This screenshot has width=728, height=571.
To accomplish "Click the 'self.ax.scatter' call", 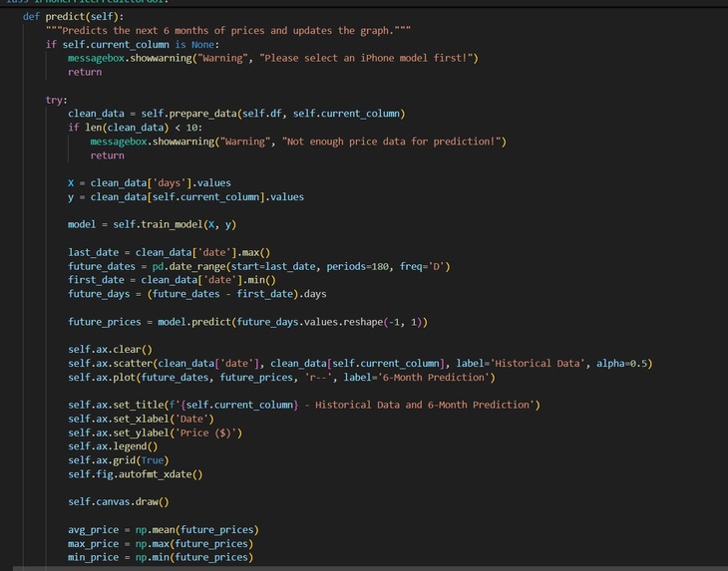I will (x=110, y=363).
